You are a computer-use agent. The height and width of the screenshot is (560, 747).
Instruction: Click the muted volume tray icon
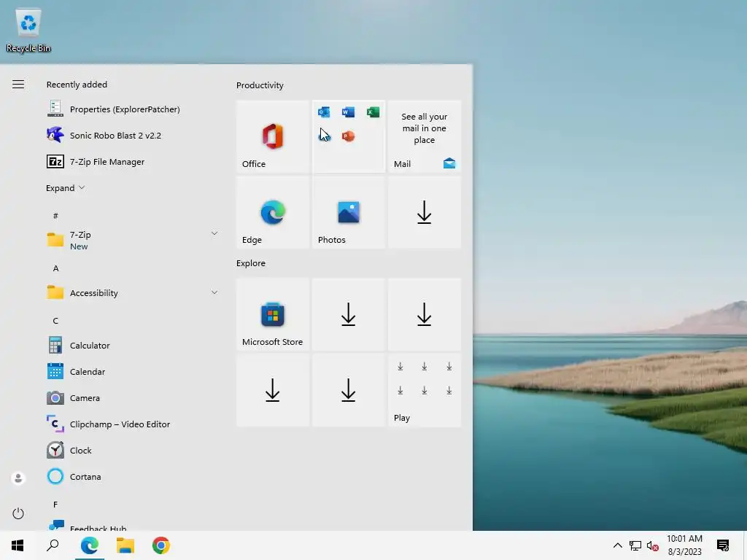point(653,545)
